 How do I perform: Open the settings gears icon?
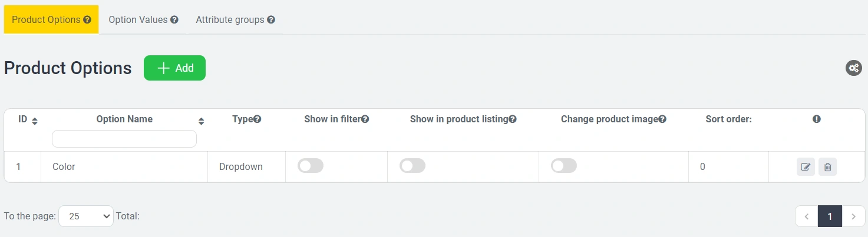click(x=853, y=68)
